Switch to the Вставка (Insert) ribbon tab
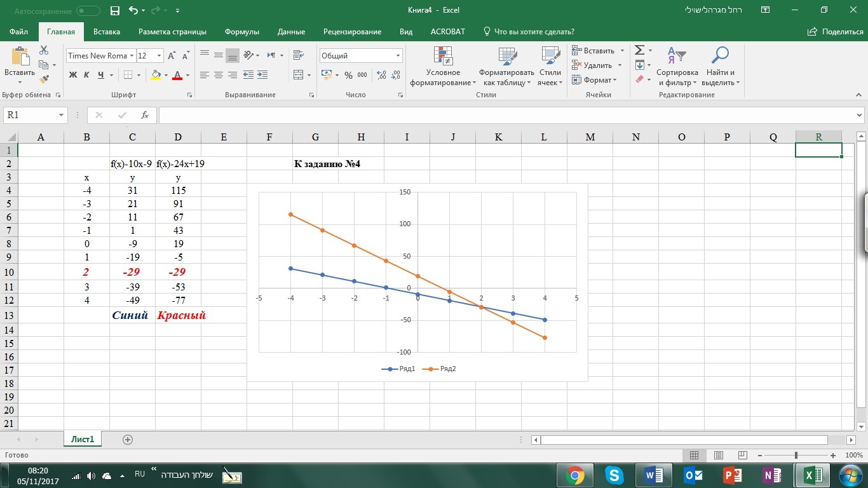 106,32
